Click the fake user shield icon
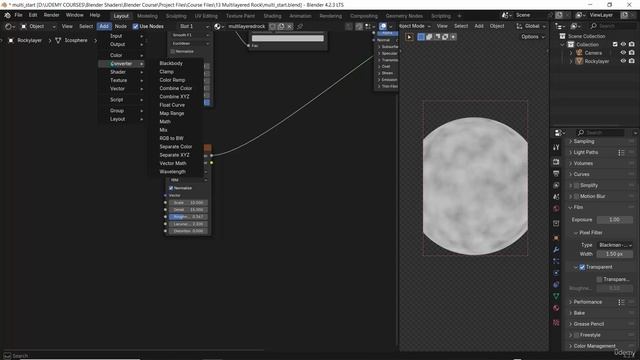The image size is (640, 360). point(272,26)
